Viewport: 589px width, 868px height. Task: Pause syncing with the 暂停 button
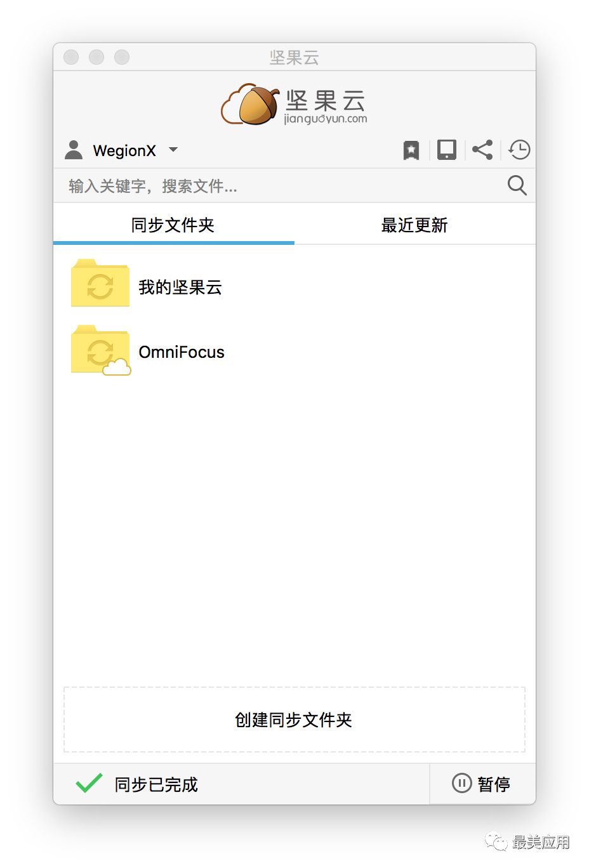pyautogui.click(x=482, y=784)
